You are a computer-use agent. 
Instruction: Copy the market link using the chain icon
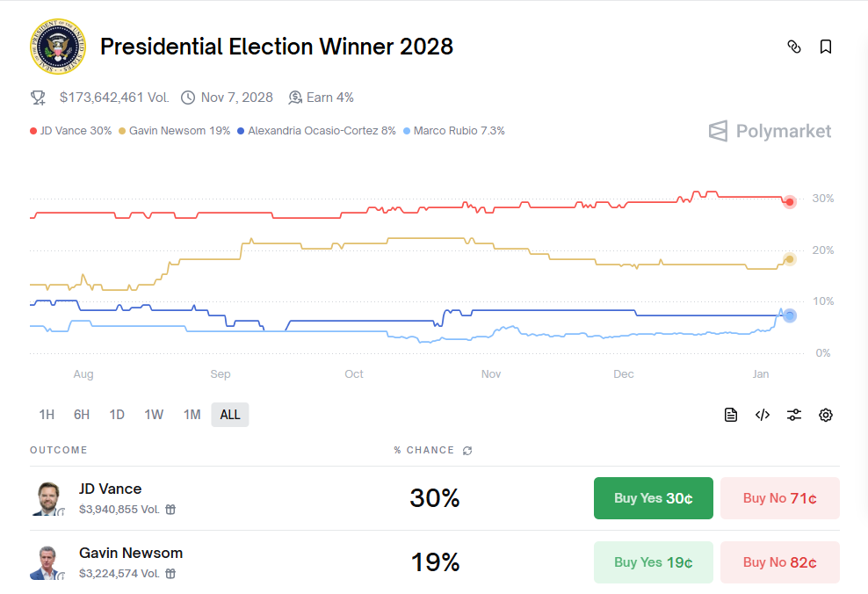coord(794,47)
